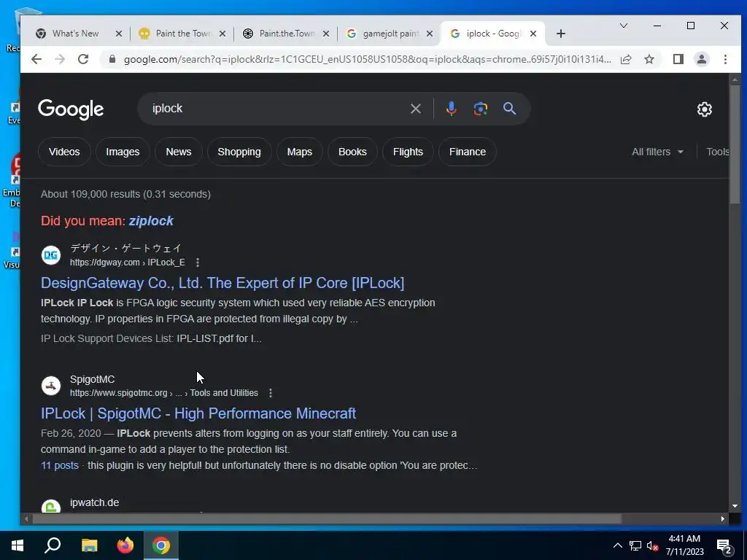Close the gamejolt paint tab
Viewport: 747px width, 560px height.
coord(429,34)
